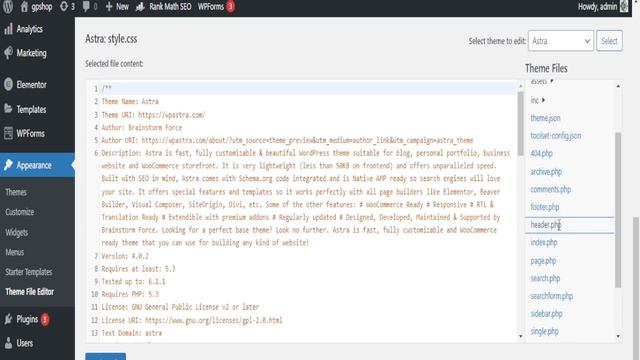Click the Analytics bar chart icon

click(x=8, y=29)
